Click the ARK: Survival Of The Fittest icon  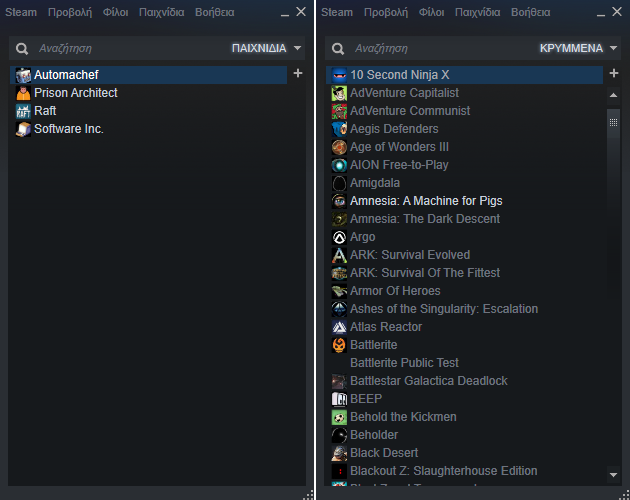tap(339, 273)
